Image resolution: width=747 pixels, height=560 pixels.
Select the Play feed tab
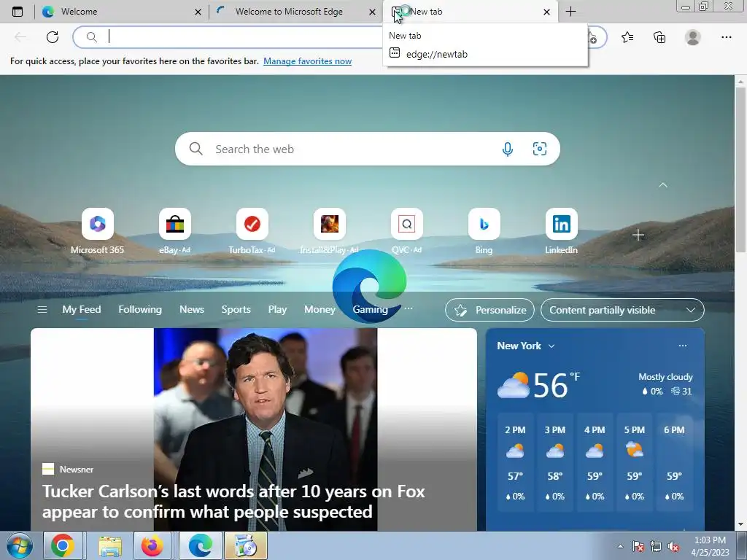(x=277, y=309)
